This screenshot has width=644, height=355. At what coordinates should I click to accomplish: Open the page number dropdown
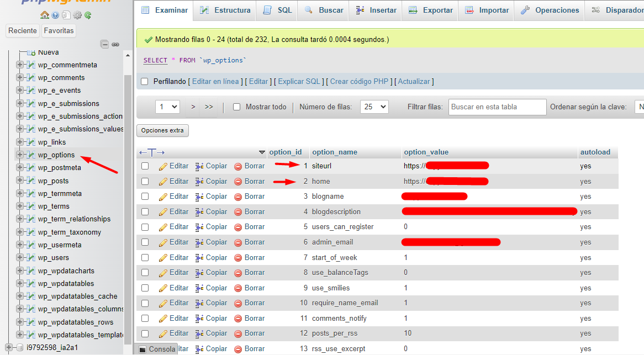pyautogui.click(x=167, y=107)
